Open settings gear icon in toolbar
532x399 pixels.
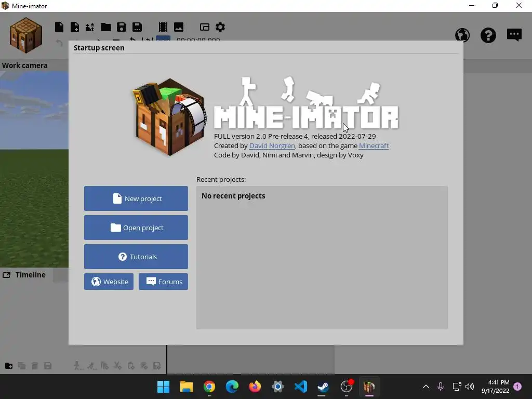tap(220, 27)
